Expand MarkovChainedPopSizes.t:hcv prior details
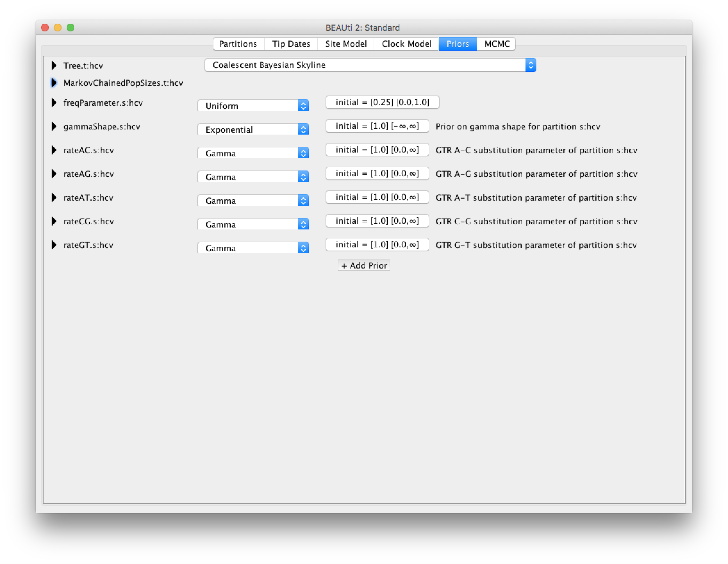 click(54, 83)
